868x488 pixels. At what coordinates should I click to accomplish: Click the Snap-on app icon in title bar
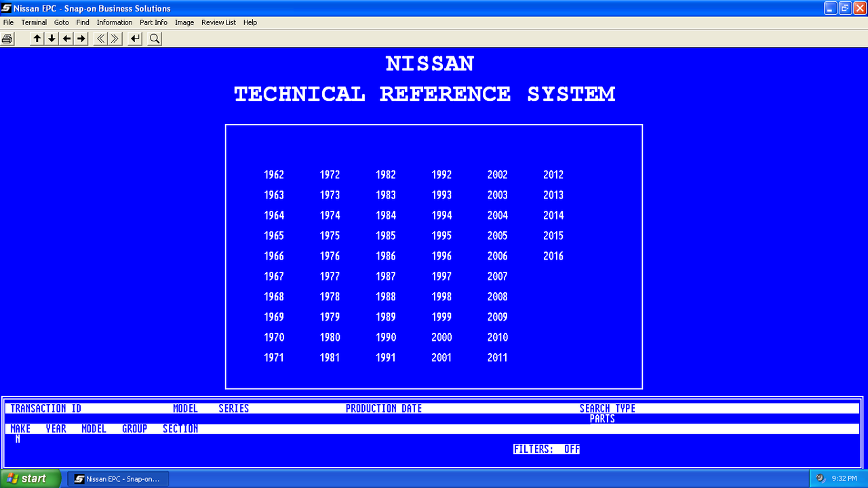[x=7, y=8]
